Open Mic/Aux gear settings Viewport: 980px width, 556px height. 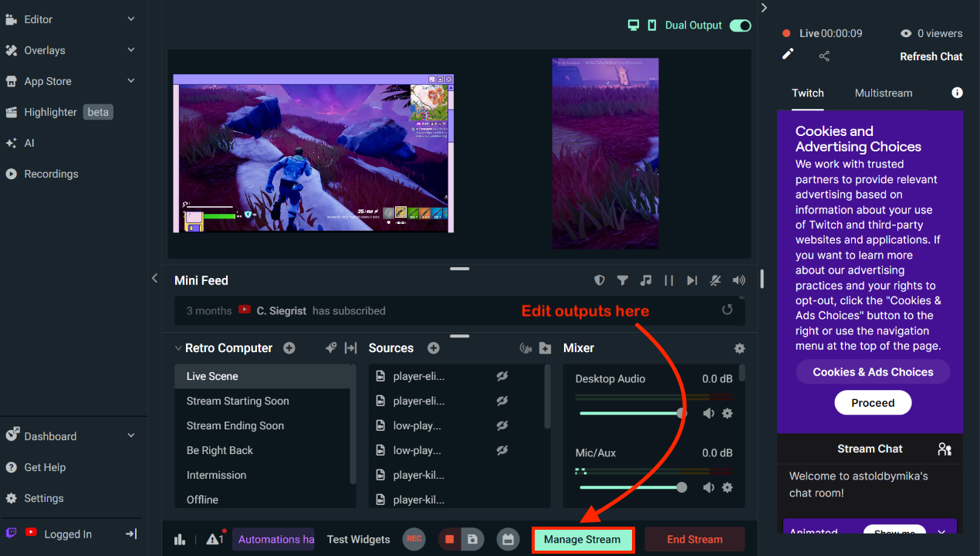727,487
